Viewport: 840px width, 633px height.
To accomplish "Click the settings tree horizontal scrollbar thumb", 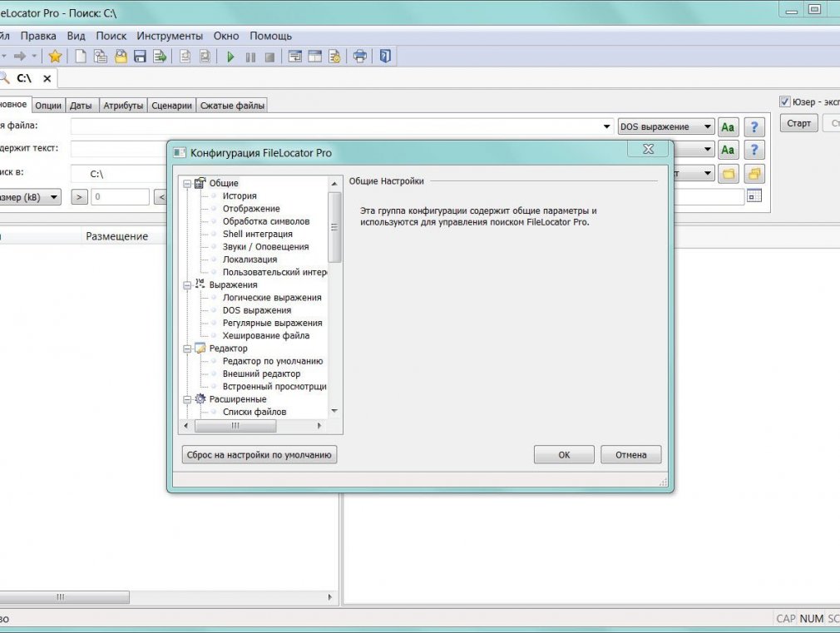I will [x=235, y=426].
